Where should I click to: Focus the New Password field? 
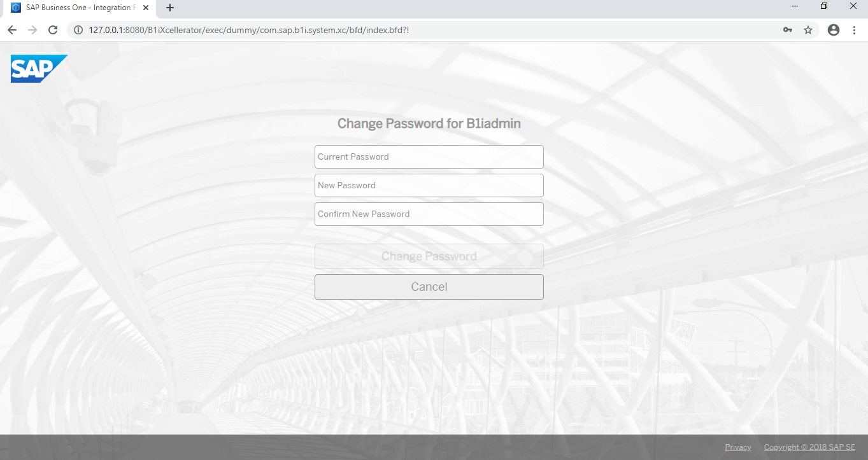(x=429, y=185)
